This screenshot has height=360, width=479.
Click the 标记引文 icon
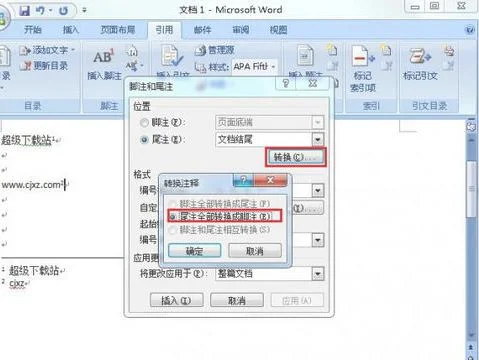pyautogui.click(x=420, y=56)
